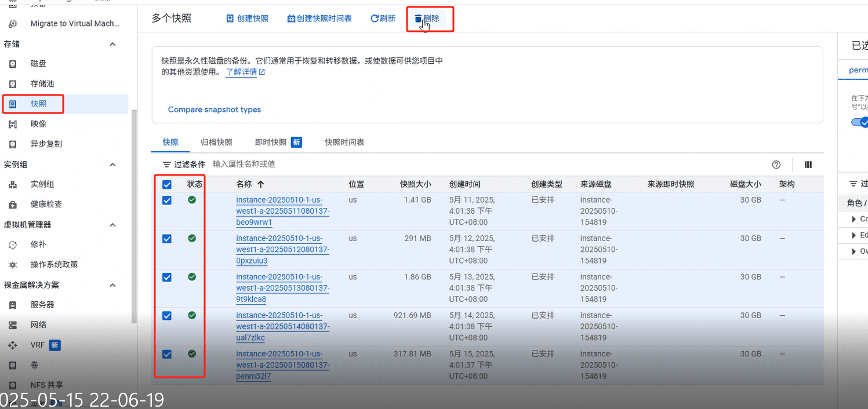Open 磁盘 in the storage sidebar

click(38, 64)
